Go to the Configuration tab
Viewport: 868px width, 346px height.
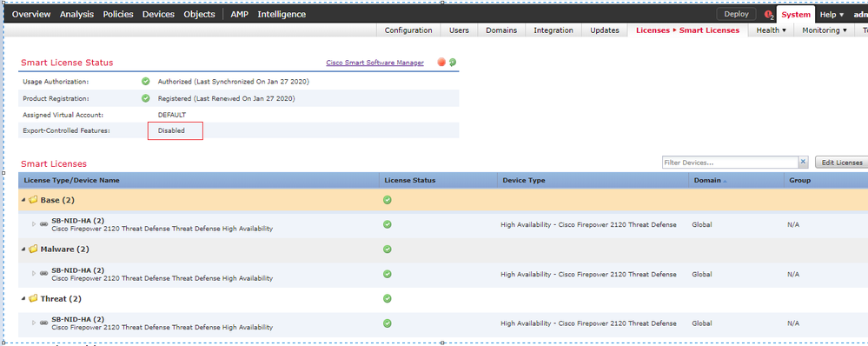tap(408, 30)
